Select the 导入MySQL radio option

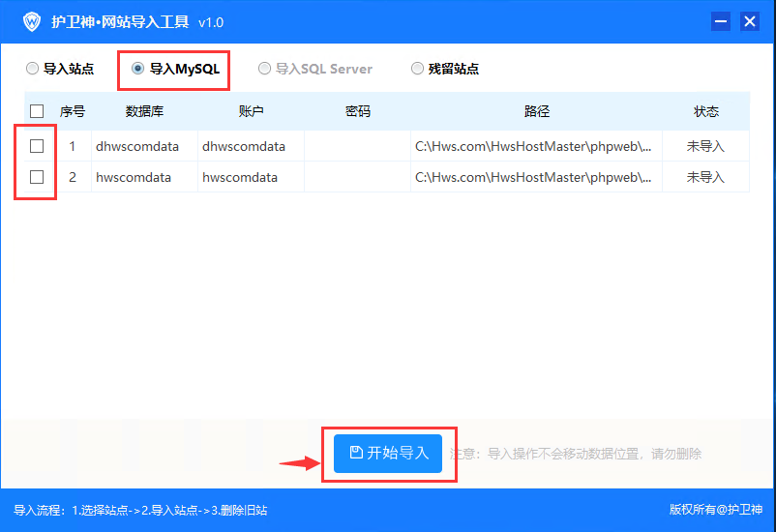click(x=137, y=69)
